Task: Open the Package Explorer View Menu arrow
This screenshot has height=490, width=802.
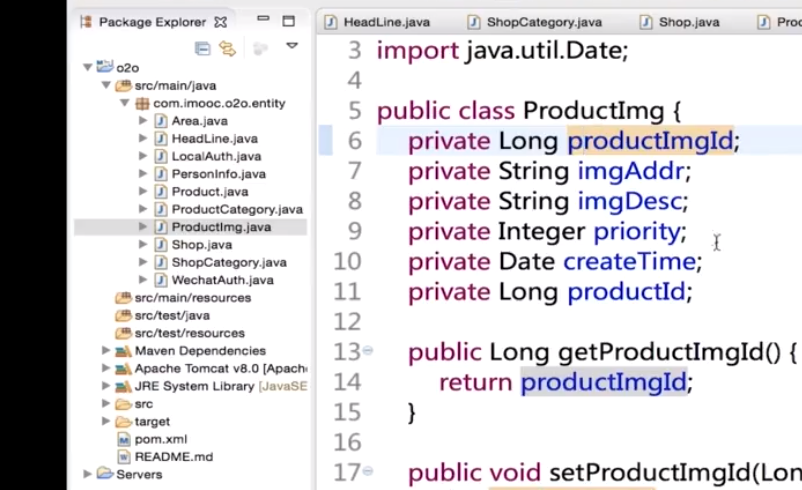Action: 292,46
